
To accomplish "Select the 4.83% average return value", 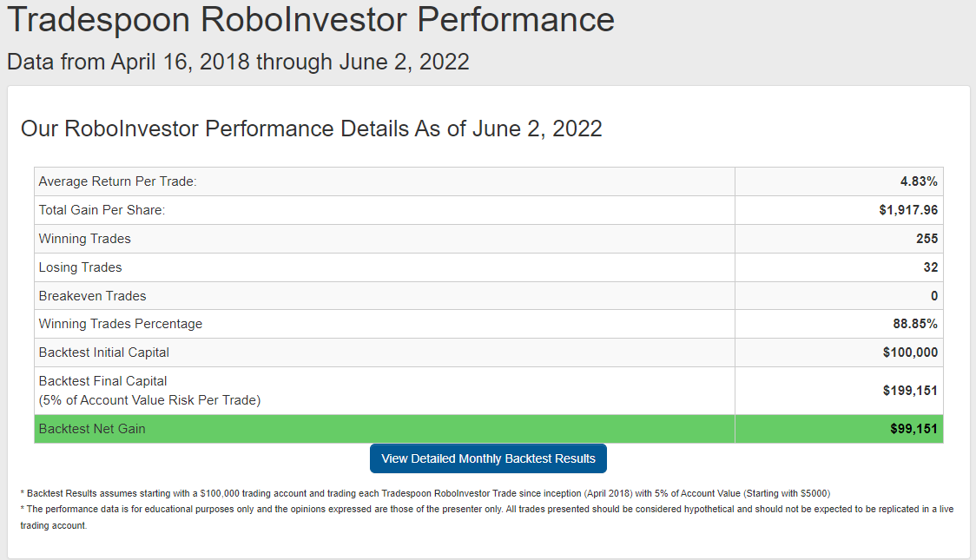I will (919, 181).
